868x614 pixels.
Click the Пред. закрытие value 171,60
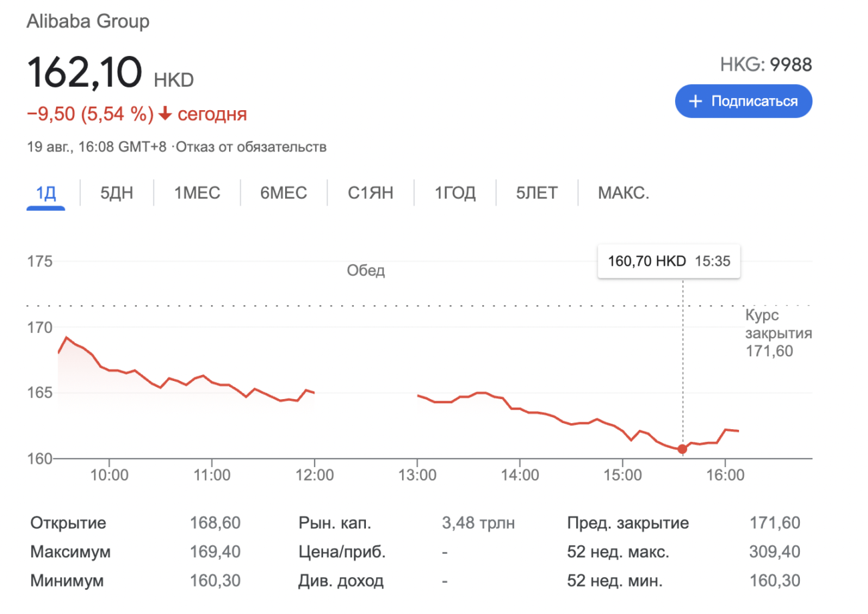pos(775,523)
